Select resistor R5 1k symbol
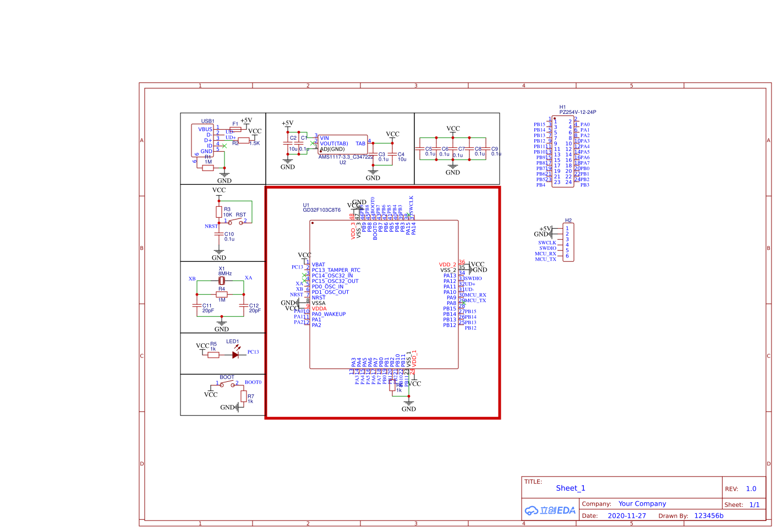The width and height of the screenshot is (777, 532). 214,355
